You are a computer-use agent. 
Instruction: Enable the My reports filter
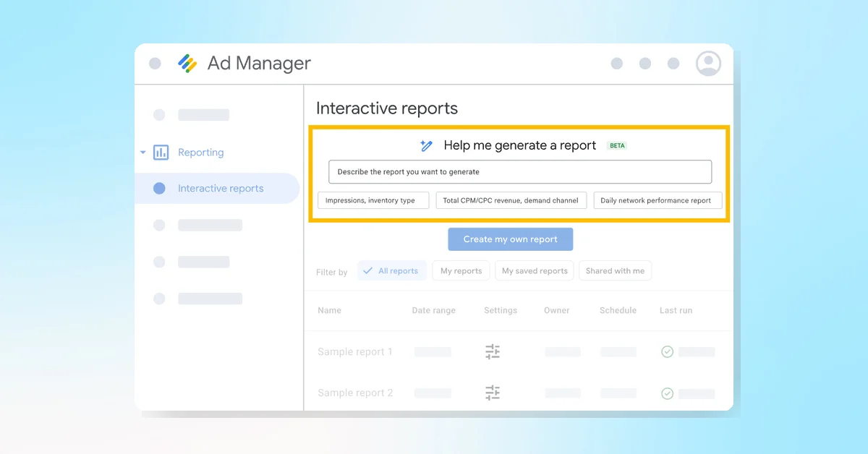(x=461, y=270)
